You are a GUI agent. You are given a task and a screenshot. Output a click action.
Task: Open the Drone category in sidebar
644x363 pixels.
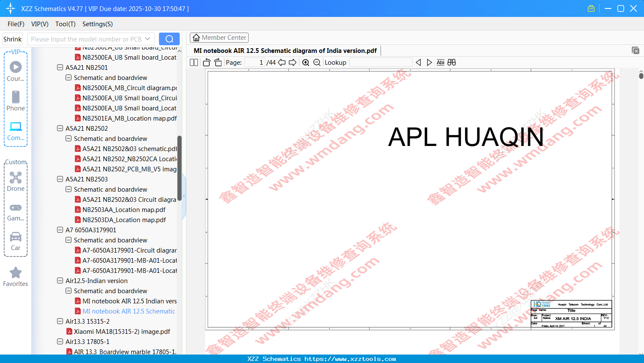tap(16, 181)
